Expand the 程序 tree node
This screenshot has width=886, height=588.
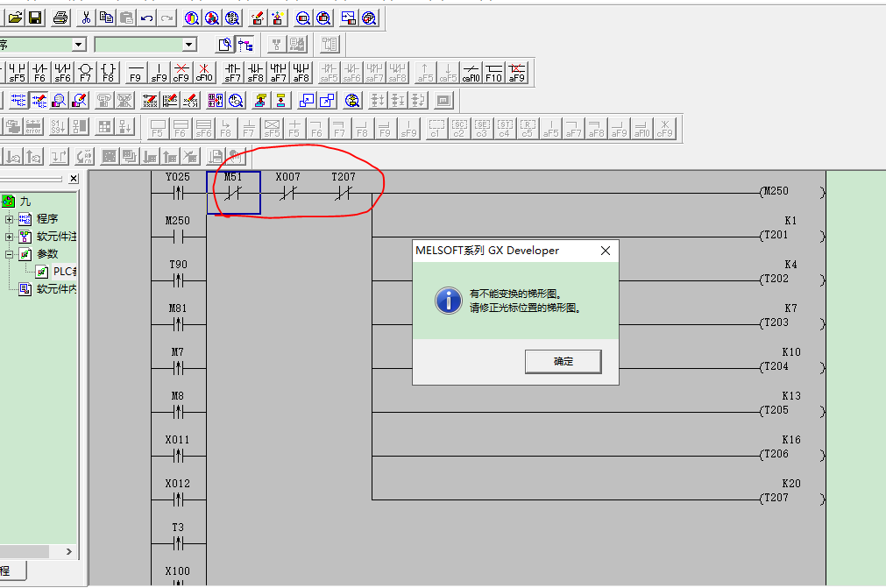[10, 219]
